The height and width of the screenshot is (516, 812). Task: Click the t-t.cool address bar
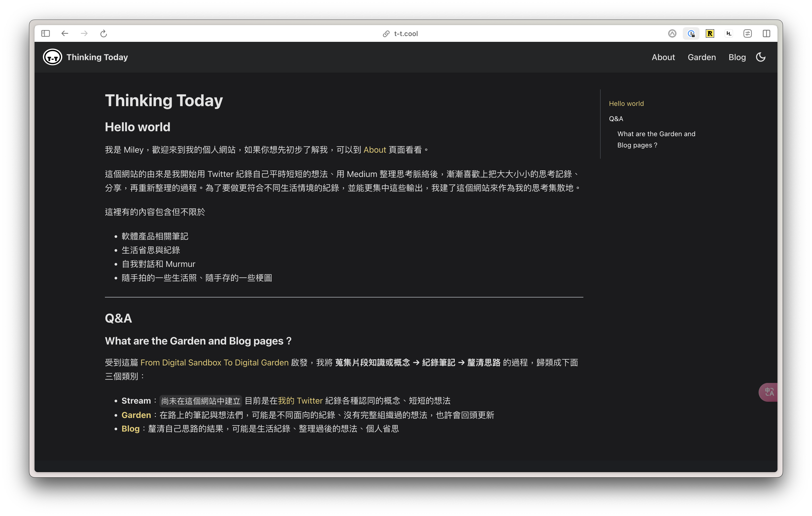click(x=406, y=34)
